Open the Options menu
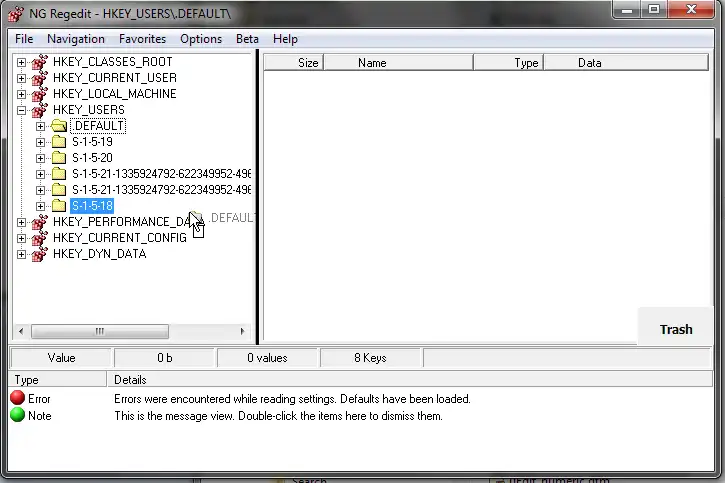The height and width of the screenshot is (483, 725). pos(201,39)
